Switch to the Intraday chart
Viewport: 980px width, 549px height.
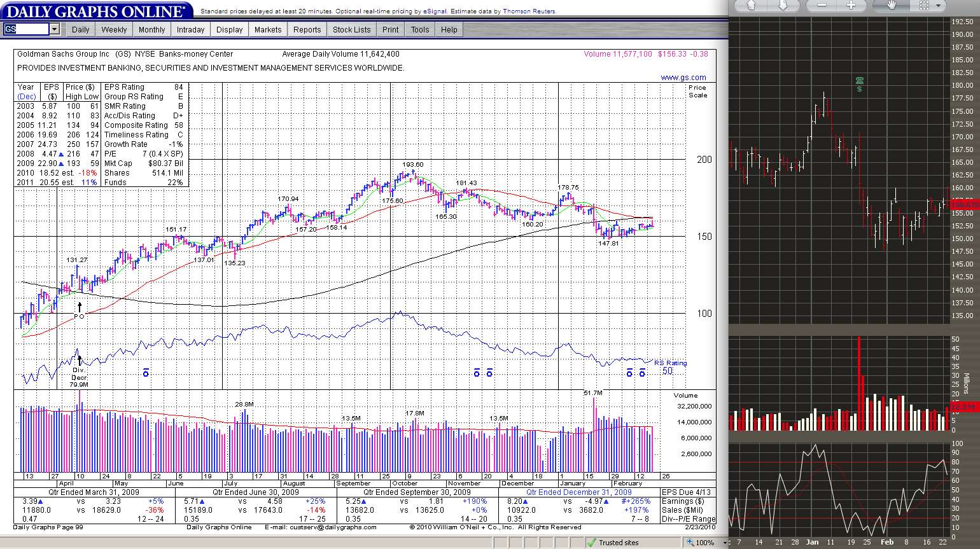[x=190, y=30]
